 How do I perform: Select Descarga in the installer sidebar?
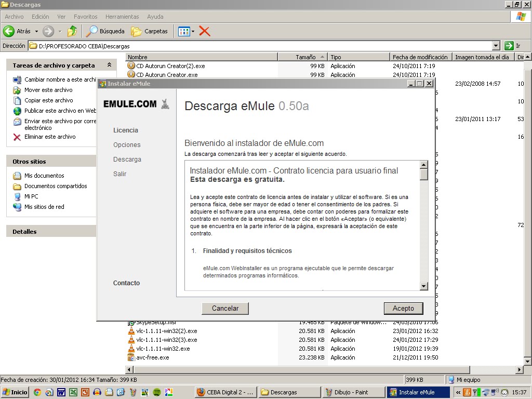pyautogui.click(x=127, y=159)
